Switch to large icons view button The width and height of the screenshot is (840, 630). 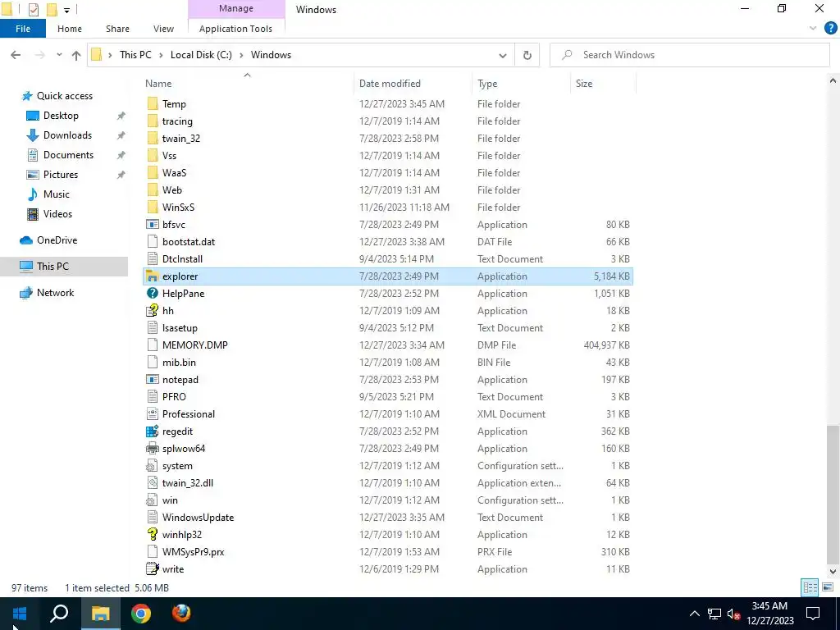click(x=828, y=587)
